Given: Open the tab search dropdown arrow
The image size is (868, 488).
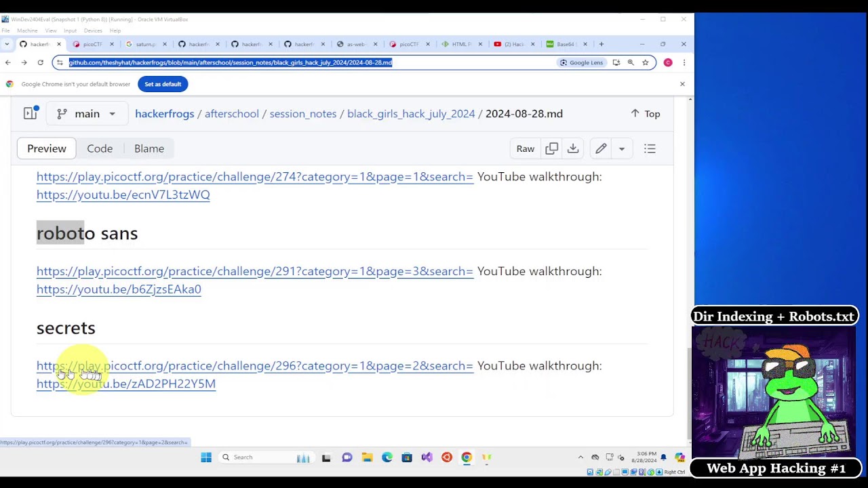Looking at the screenshot, I should pyautogui.click(x=7, y=44).
